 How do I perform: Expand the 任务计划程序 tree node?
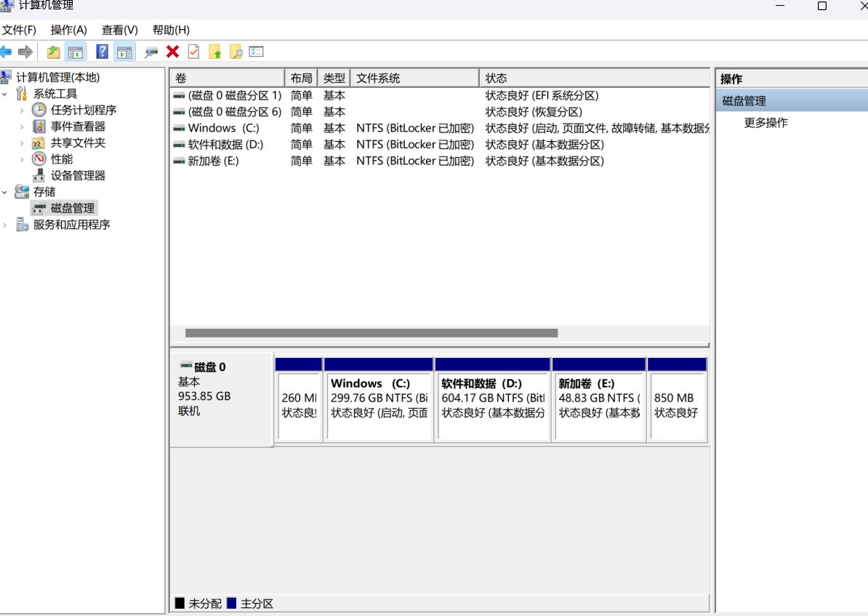pos(22,111)
